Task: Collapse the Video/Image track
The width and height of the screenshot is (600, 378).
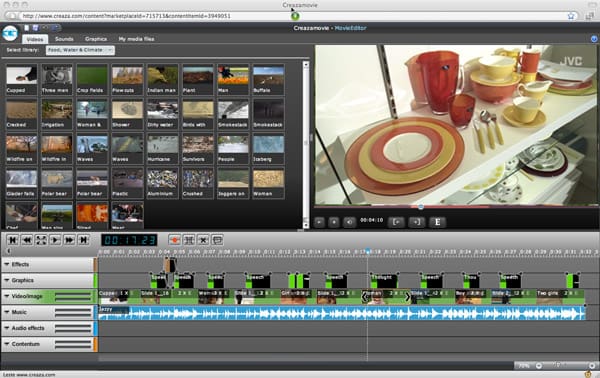Action: (x=7, y=296)
